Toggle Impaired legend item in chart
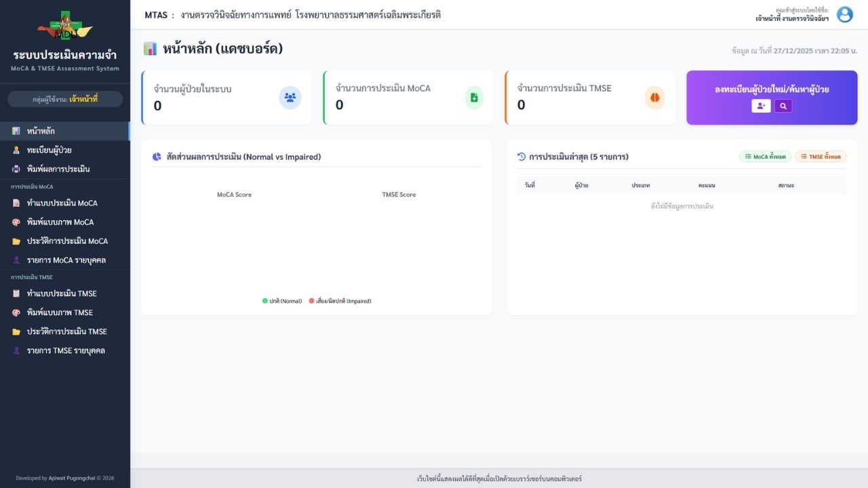Viewport: 868px width, 488px height. click(x=340, y=301)
